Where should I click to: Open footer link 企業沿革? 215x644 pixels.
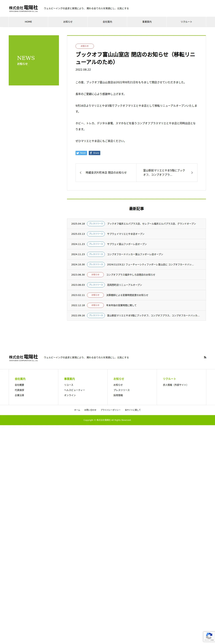click(x=20, y=395)
